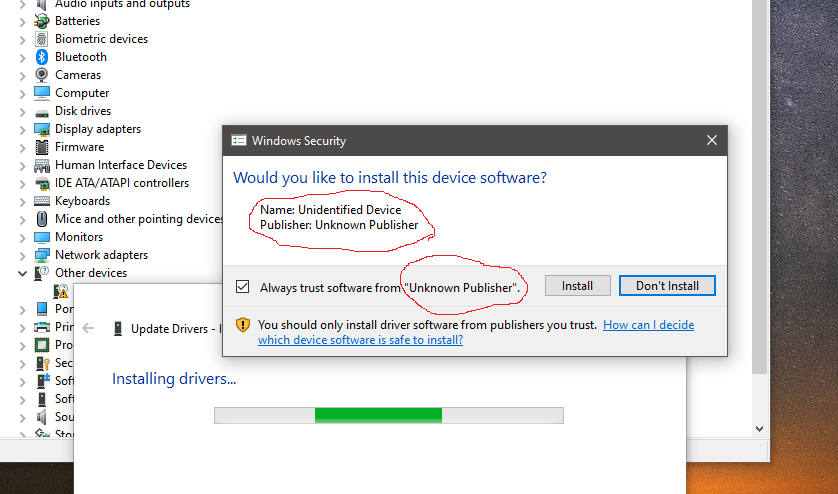Expand the Batteries category

(x=22, y=22)
